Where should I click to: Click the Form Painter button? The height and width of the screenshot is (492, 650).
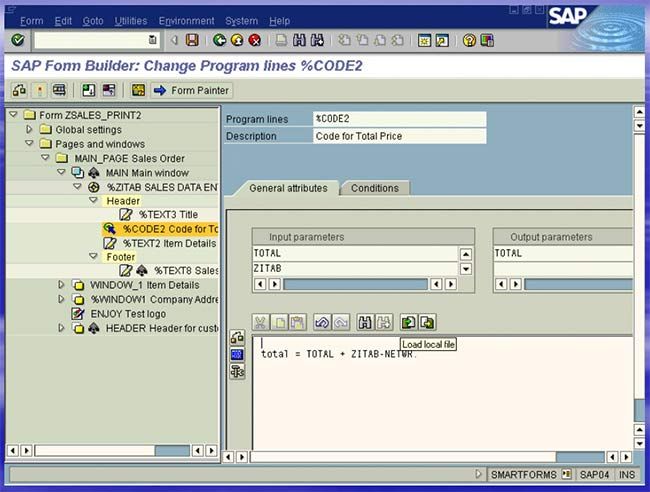pos(192,90)
